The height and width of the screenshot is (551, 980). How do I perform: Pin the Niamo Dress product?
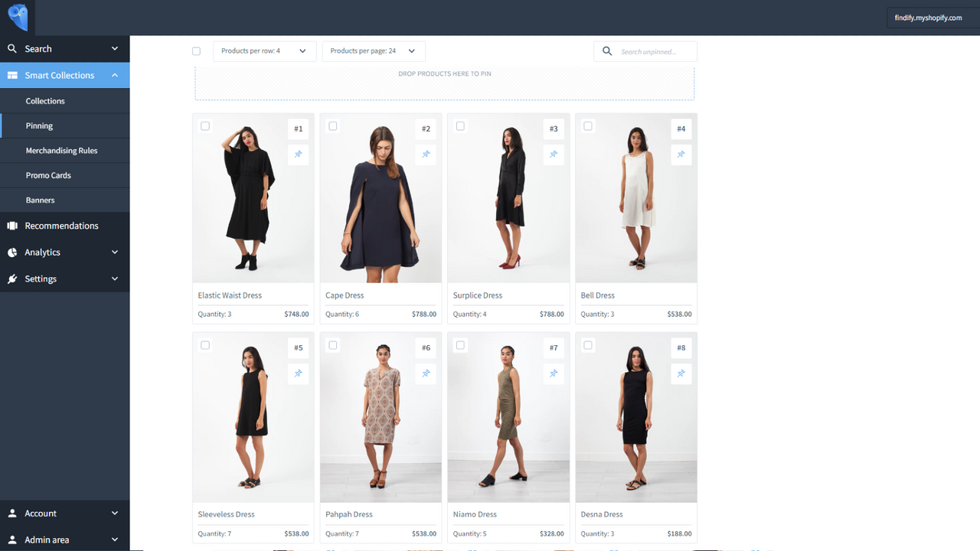click(554, 373)
